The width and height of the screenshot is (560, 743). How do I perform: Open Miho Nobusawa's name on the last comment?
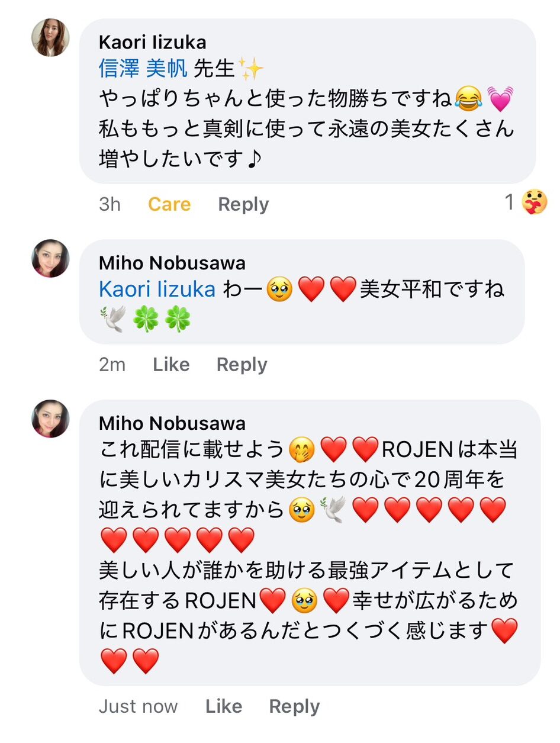[x=172, y=423]
